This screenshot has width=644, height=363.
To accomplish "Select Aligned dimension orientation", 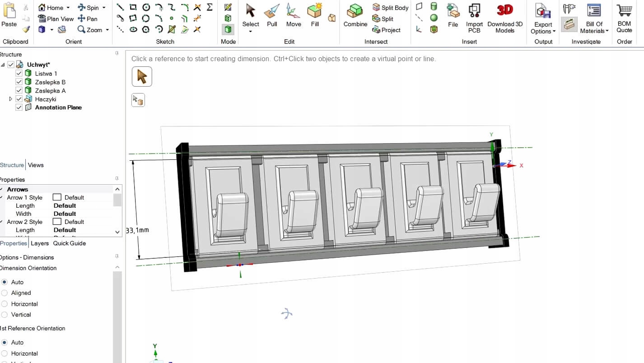I will 5,293.
